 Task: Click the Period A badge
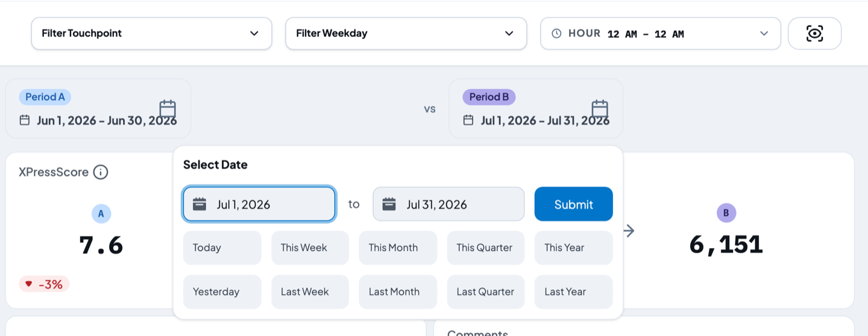click(x=45, y=97)
